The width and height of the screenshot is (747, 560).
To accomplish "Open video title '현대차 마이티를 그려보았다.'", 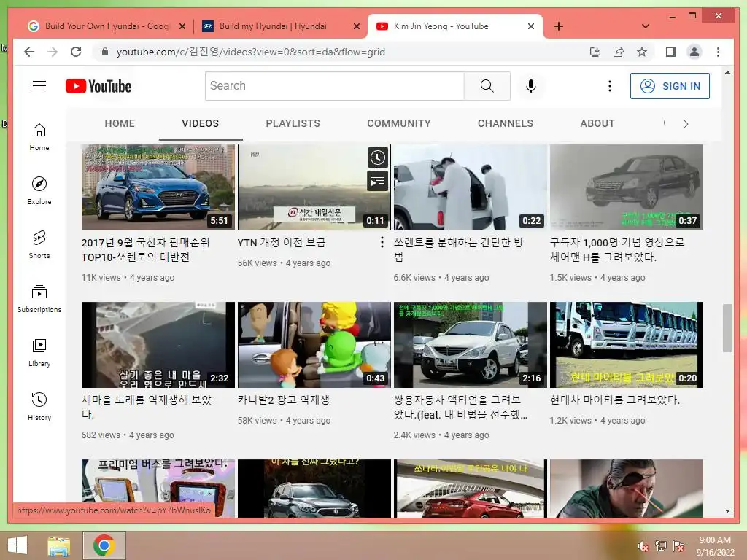I will tap(614, 400).
